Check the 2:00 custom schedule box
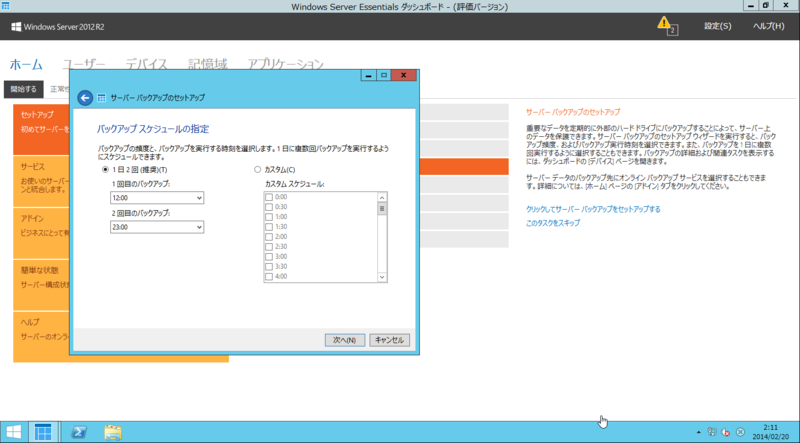800x443 pixels. point(269,237)
